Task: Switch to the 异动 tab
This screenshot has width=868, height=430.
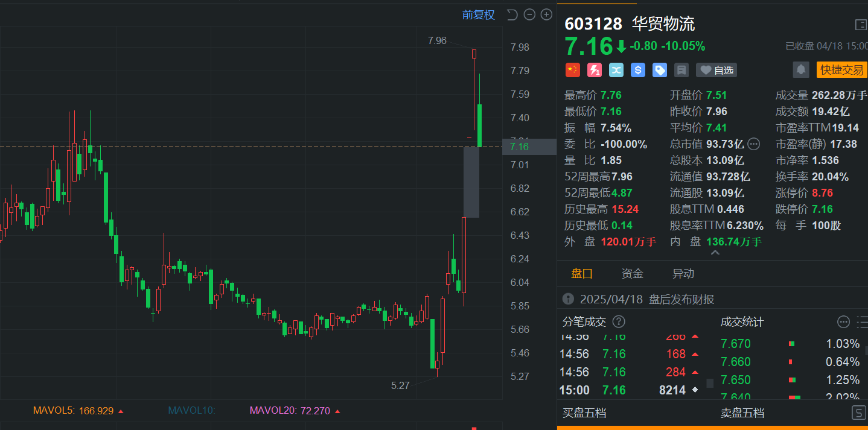Action: (683, 273)
